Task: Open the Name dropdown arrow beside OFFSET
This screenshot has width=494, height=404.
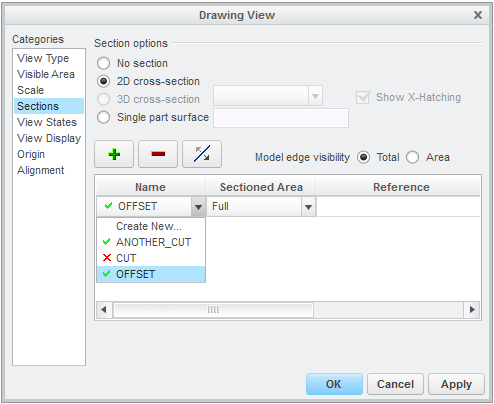Action: tap(198, 207)
